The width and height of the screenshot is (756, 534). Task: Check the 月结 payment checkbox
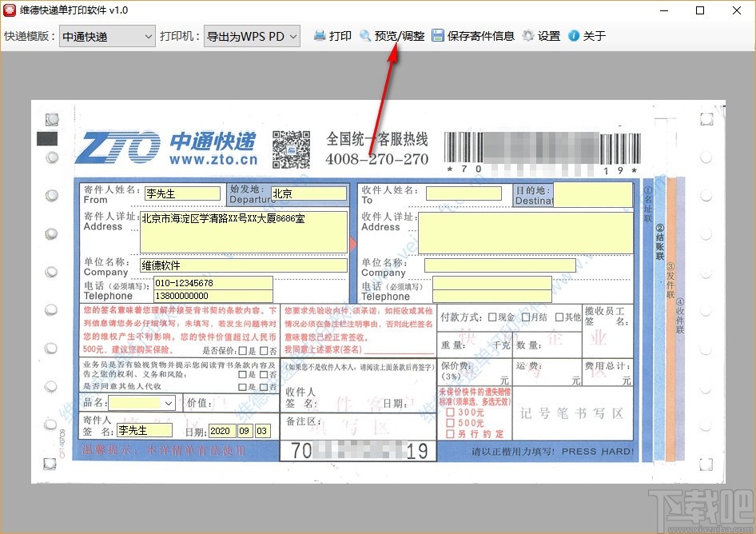pos(525,317)
